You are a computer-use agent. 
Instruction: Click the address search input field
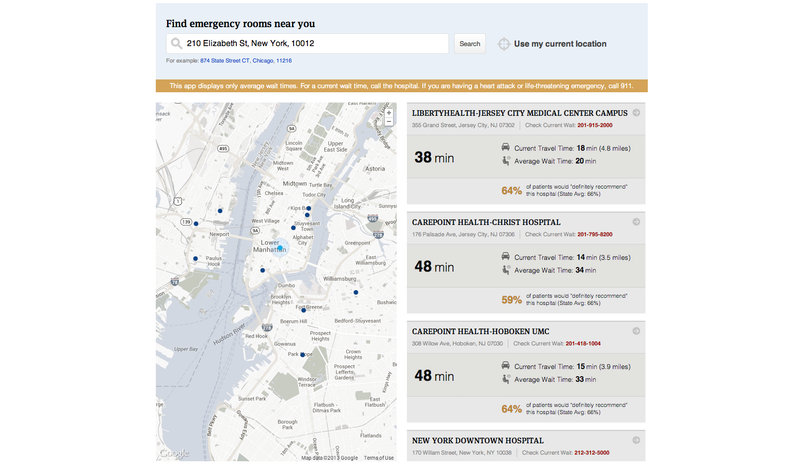point(308,43)
